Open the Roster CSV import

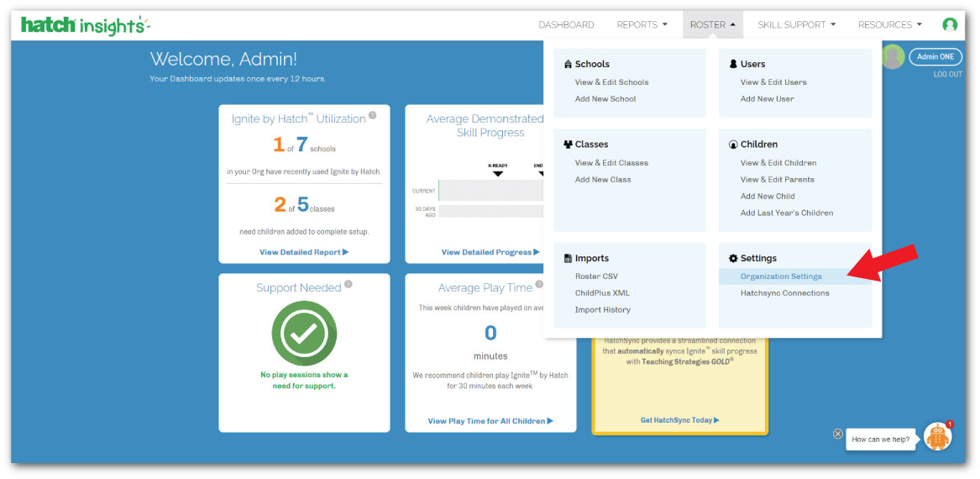tap(597, 276)
